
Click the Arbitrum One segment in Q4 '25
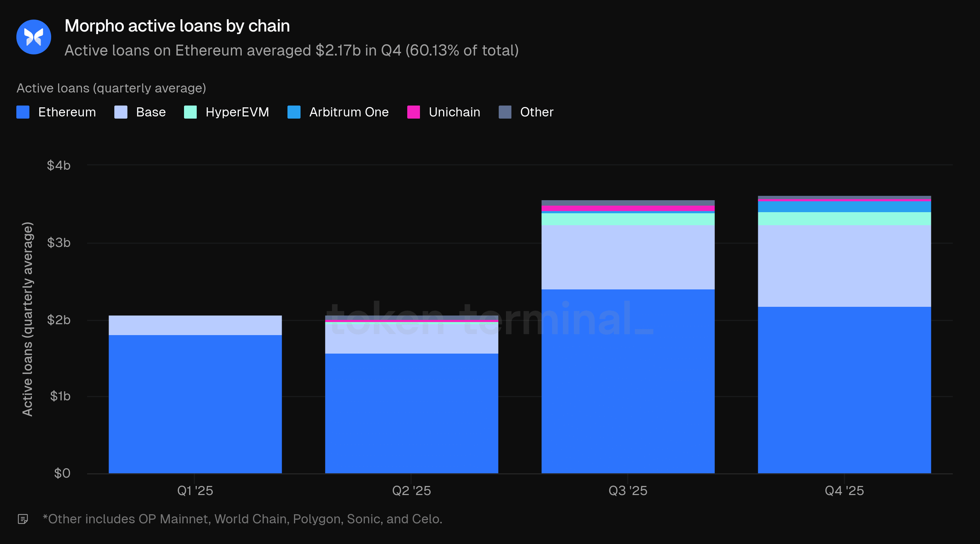coord(844,207)
